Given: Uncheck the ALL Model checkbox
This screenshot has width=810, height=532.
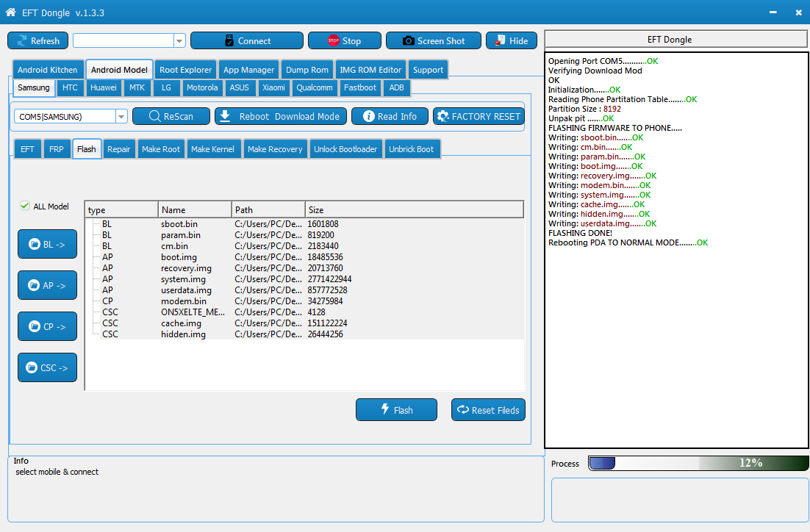Looking at the screenshot, I should pyautogui.click(x=24, y=206).
